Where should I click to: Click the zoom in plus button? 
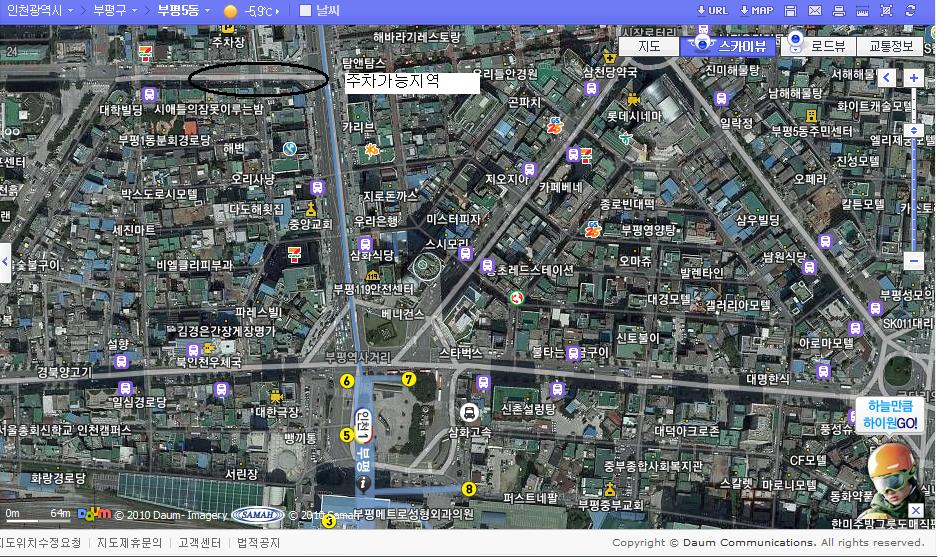[x=913, y=77]
